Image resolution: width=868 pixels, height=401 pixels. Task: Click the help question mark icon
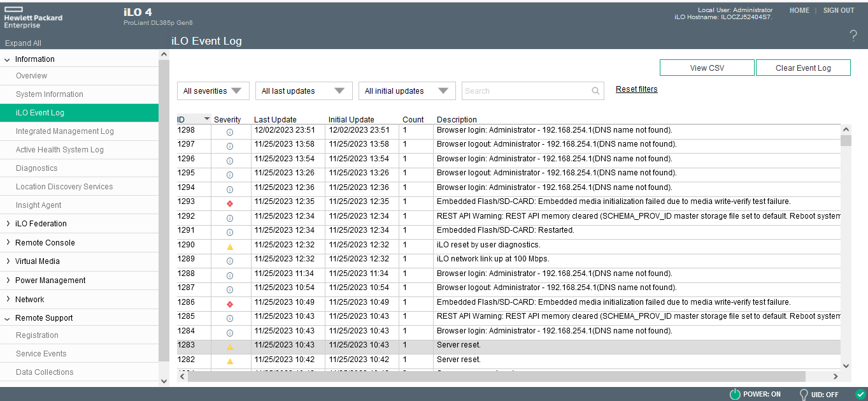click(853, 36)
